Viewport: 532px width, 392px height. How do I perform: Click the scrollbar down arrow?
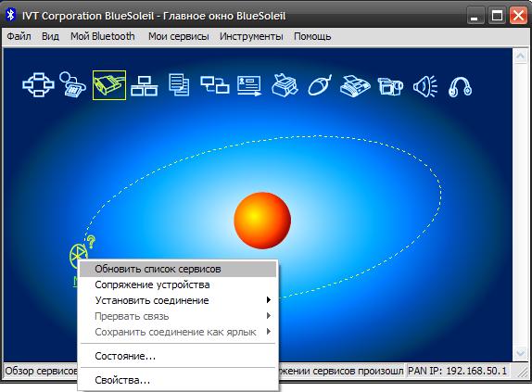click(x=520, y=354)
